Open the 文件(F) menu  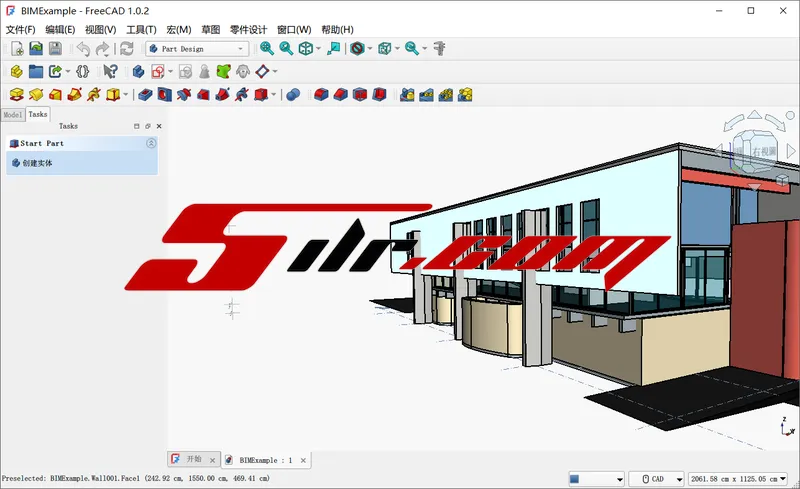(x=20, y=30)
